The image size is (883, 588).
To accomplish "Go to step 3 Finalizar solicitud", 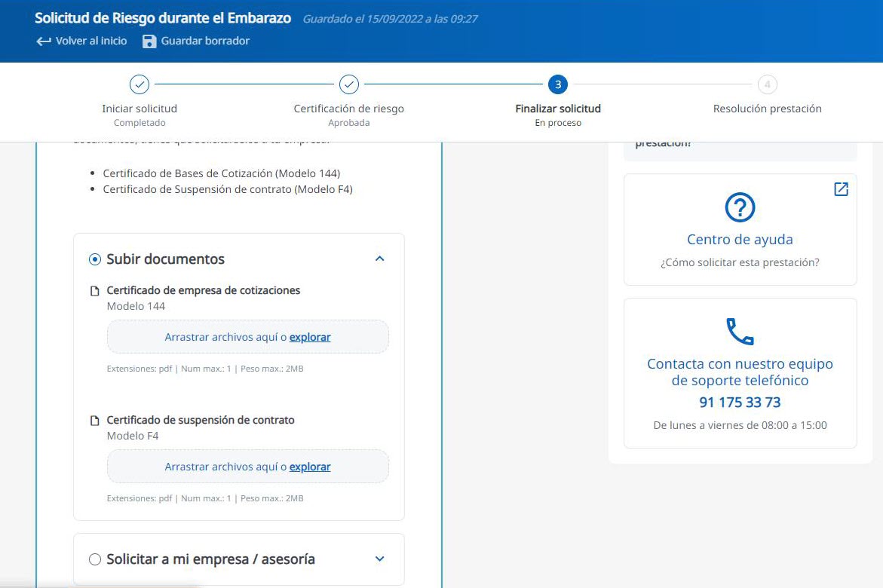I will (x=558, y=84).
